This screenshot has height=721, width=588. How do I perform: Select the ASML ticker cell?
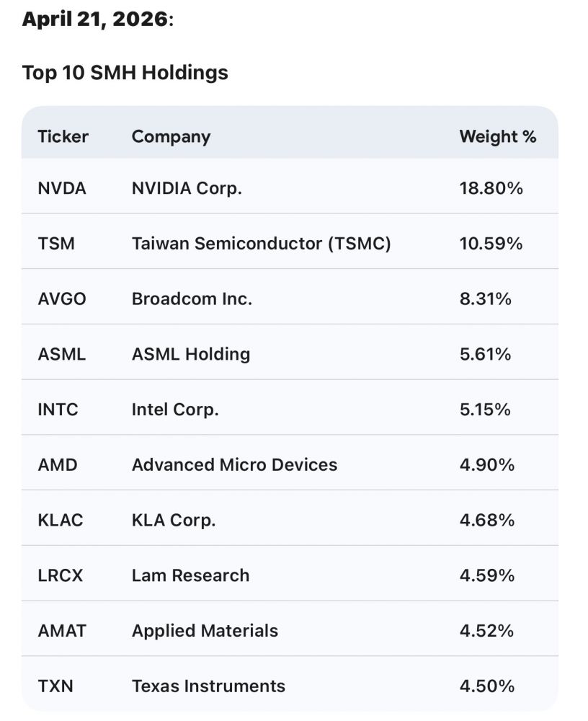coord(61,354)
